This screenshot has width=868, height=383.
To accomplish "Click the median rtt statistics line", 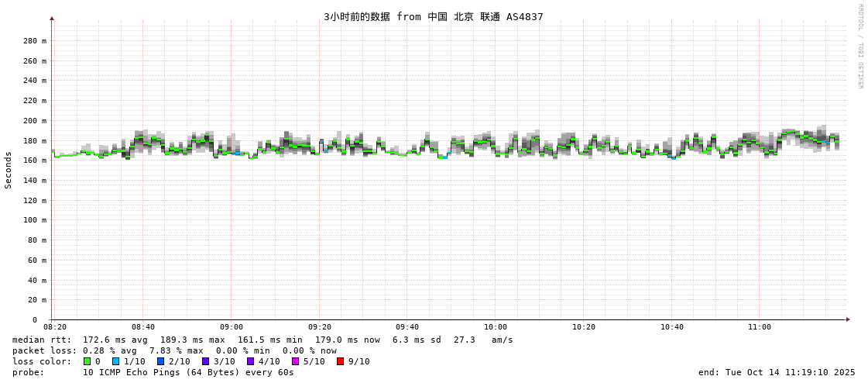I will pyautogui.click(x=262, y=340).
